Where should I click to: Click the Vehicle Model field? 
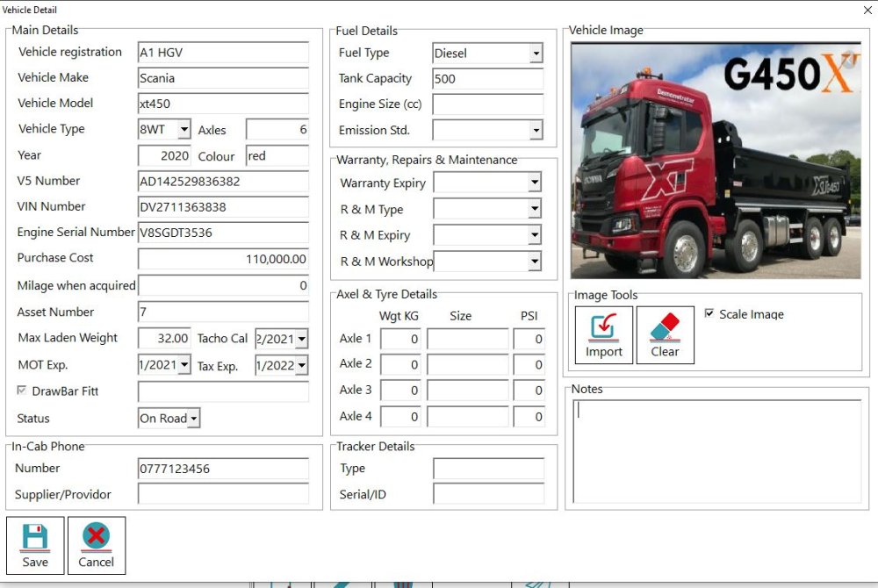click(x=223, y=104)
